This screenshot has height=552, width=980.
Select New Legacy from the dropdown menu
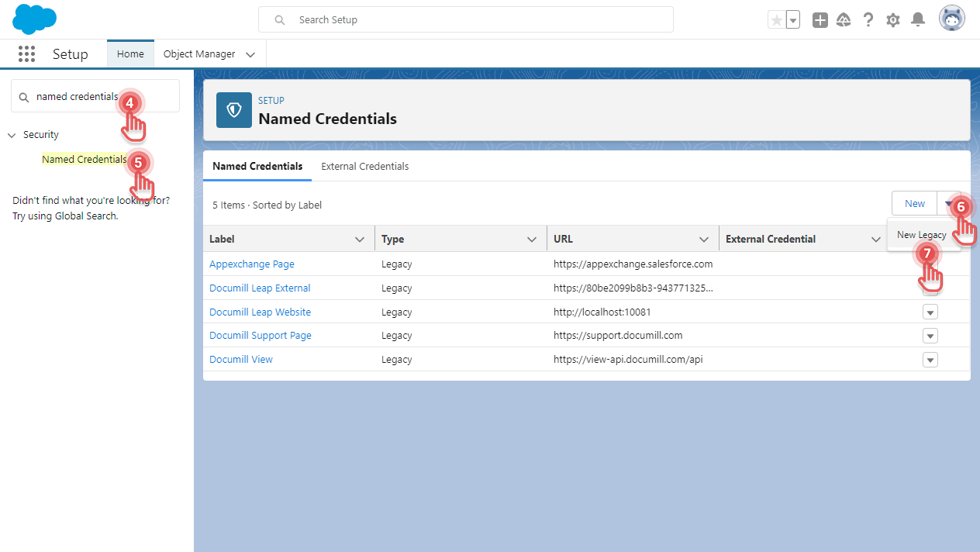[x=921, y=235]
